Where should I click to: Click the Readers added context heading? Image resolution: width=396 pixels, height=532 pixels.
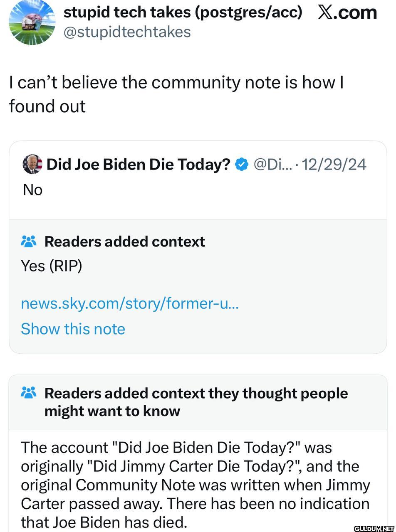(x=125, y=241)
